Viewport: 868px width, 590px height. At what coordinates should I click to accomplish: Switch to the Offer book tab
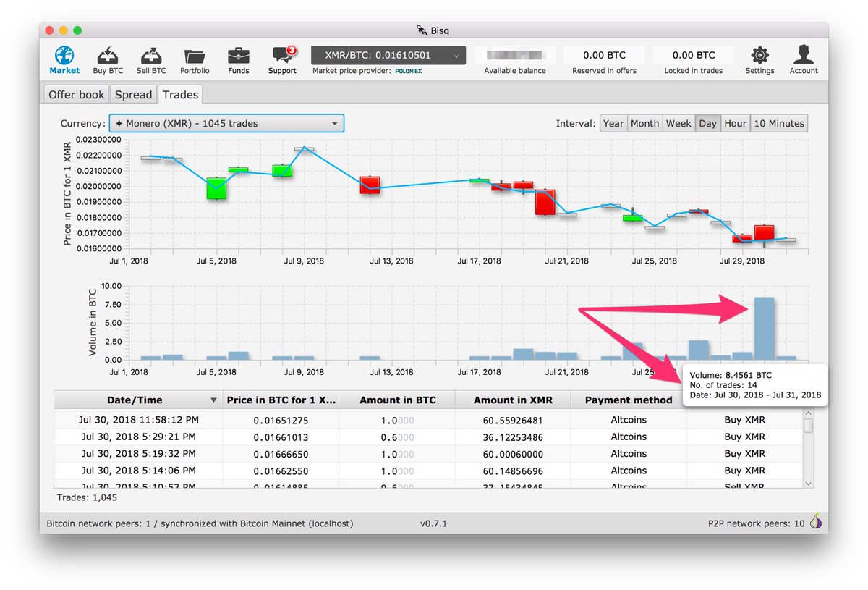(77, 94)
